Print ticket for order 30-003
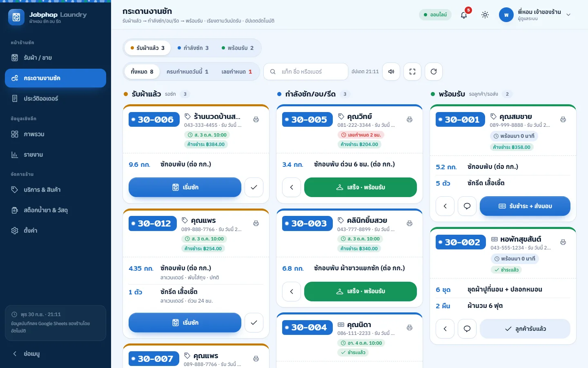 click(x=410, y=223)
